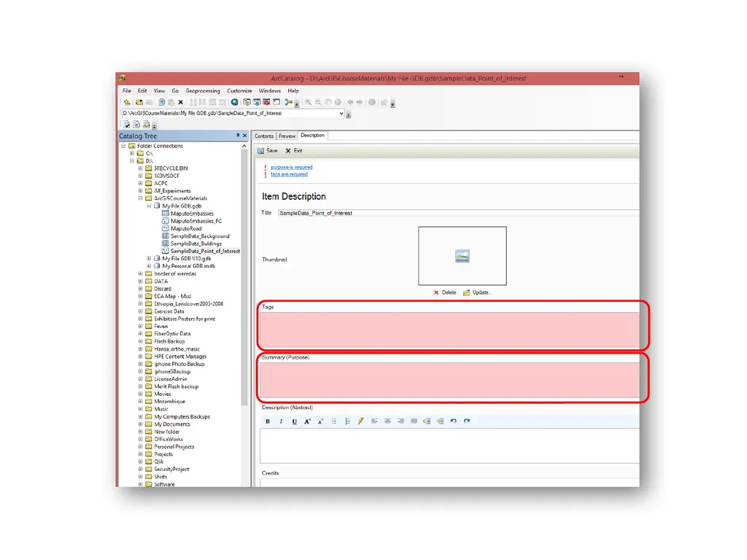Switch to the Preview tab
The image size is (747, 560).
pos(287,136)
